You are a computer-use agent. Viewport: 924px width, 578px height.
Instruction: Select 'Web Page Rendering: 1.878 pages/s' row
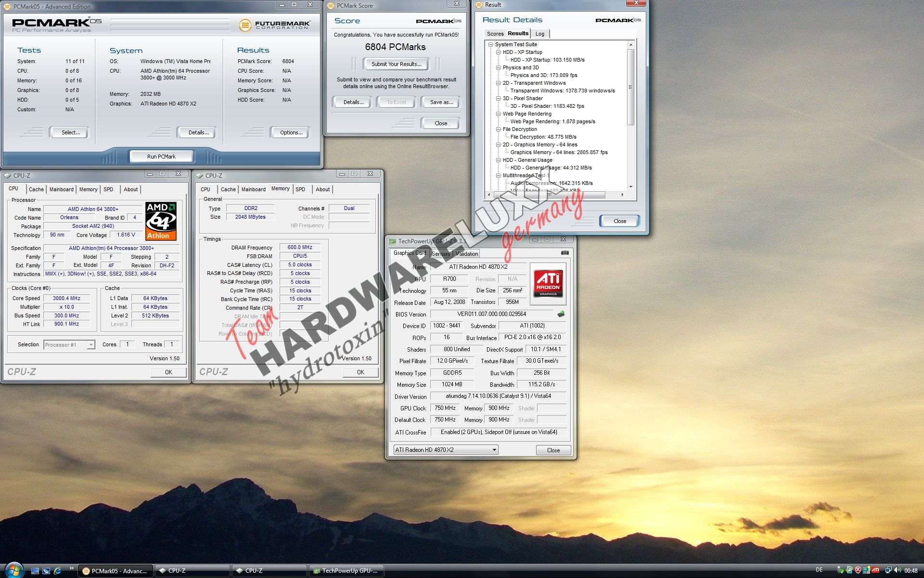pos(552,121)
